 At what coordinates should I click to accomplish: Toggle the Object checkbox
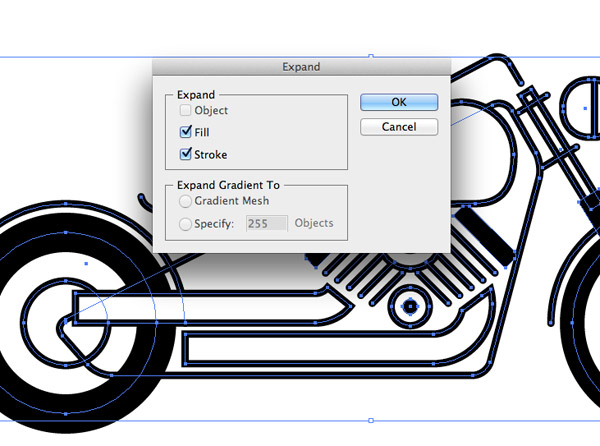pyautogui.click(x=185, y=110)
